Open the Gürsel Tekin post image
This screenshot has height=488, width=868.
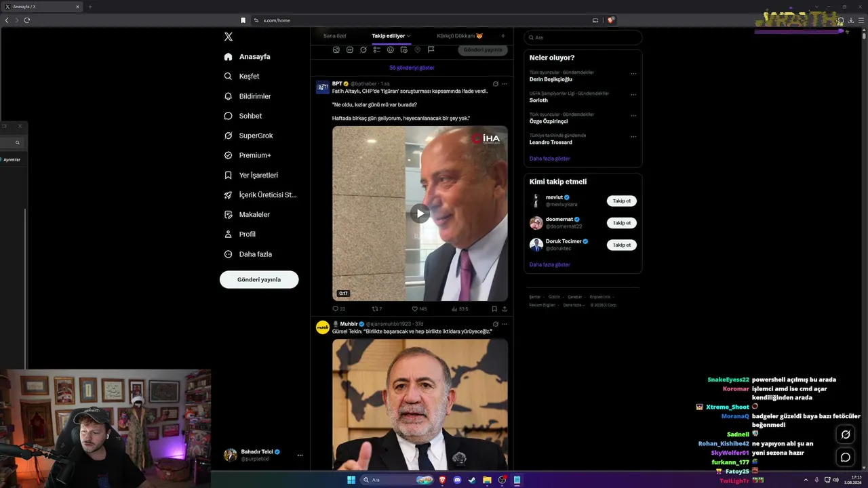click(x=420, y=404)
